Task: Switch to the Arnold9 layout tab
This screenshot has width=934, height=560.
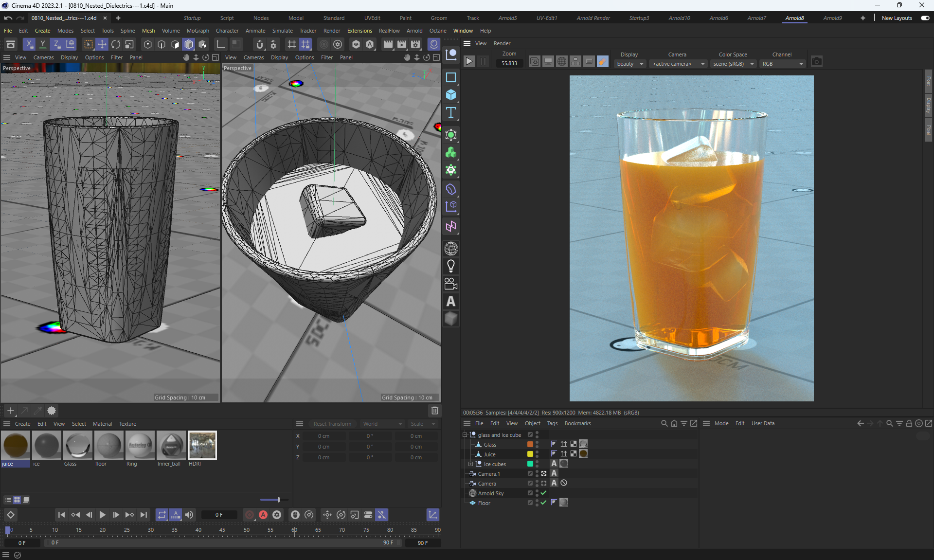Action: 832,18
